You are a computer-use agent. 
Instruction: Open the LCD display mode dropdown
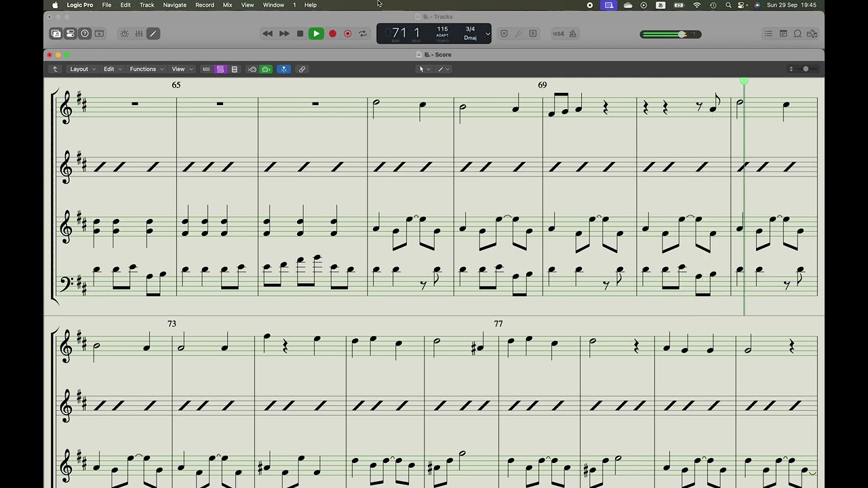pos(487,34)
